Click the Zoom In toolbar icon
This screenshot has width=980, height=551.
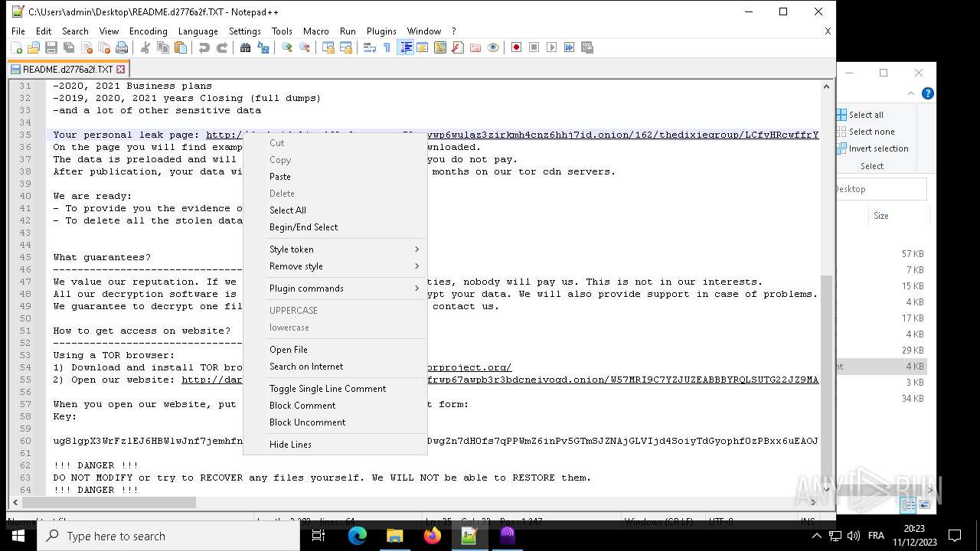click(x=287, y=47)
